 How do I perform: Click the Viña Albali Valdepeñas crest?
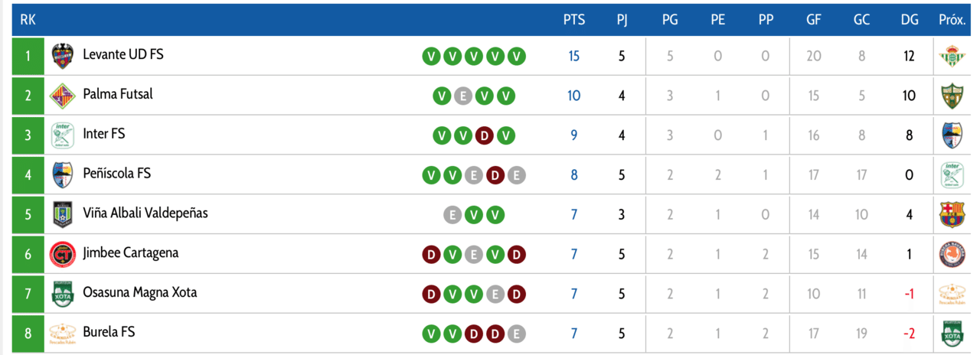(62, 215)
